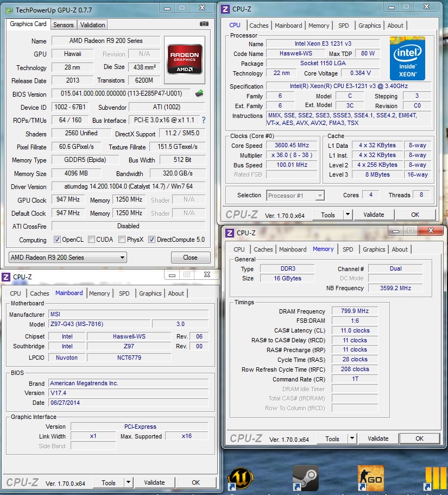Viewport: 448px width, 495px height.
Task: Click Validate in the Mainboard CPU-Z window
Action: pos(154,483)
